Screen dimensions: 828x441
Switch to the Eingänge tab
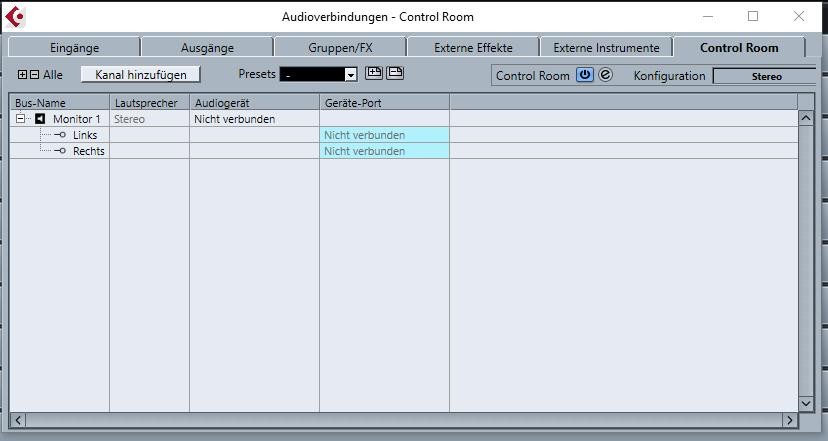point(74,48)
